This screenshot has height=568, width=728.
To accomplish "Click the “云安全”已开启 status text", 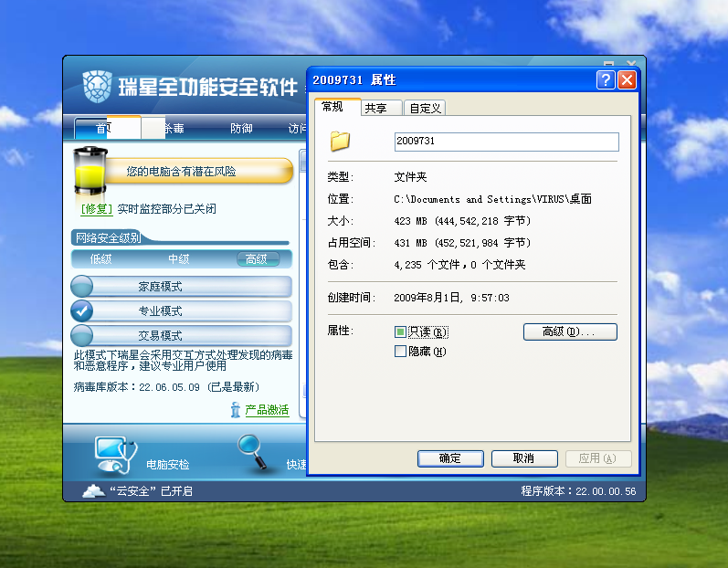I will 152,491.
